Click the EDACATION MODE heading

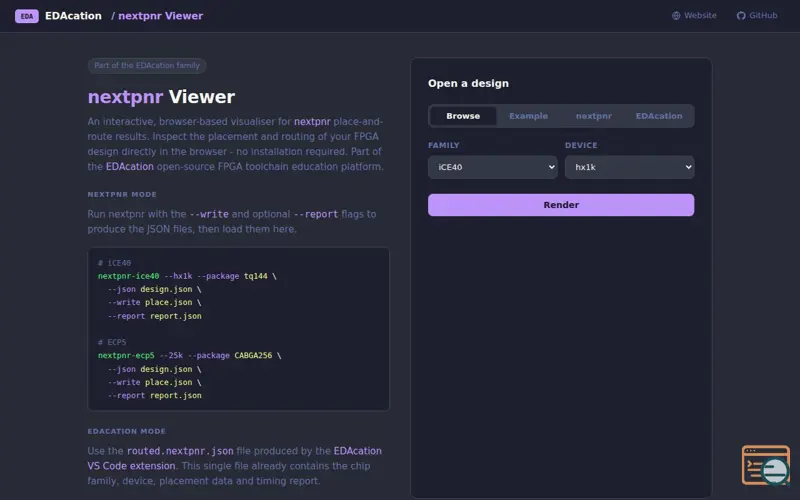coord(127,431)
